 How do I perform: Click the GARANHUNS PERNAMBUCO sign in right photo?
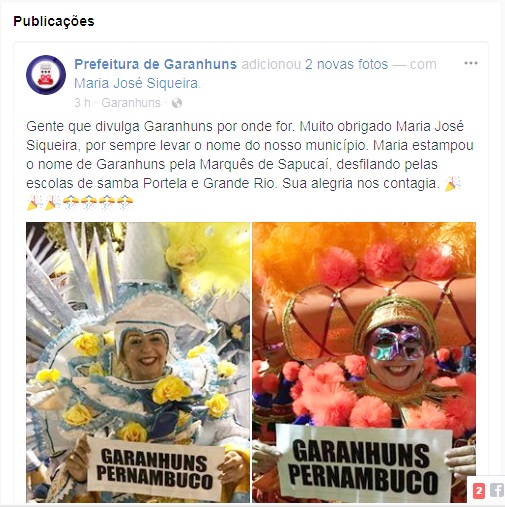tap(364, 466)
